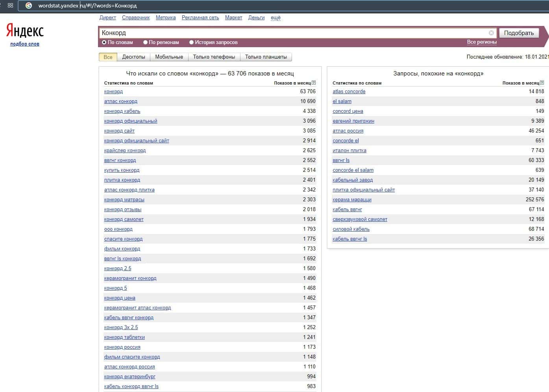This screenshot has width=549, height=392.
Task: Open the Директ link in the top navigation
Action: click(x=107, y=18)
